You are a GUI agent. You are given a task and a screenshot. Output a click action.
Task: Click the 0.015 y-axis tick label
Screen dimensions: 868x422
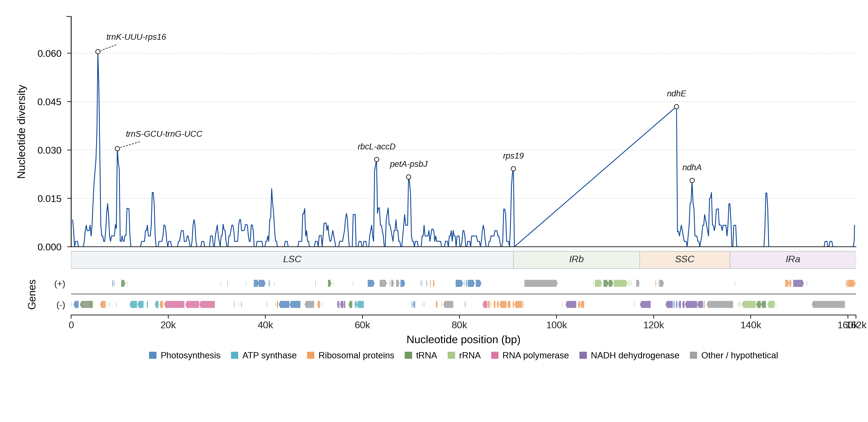click(x=50, y=199)
